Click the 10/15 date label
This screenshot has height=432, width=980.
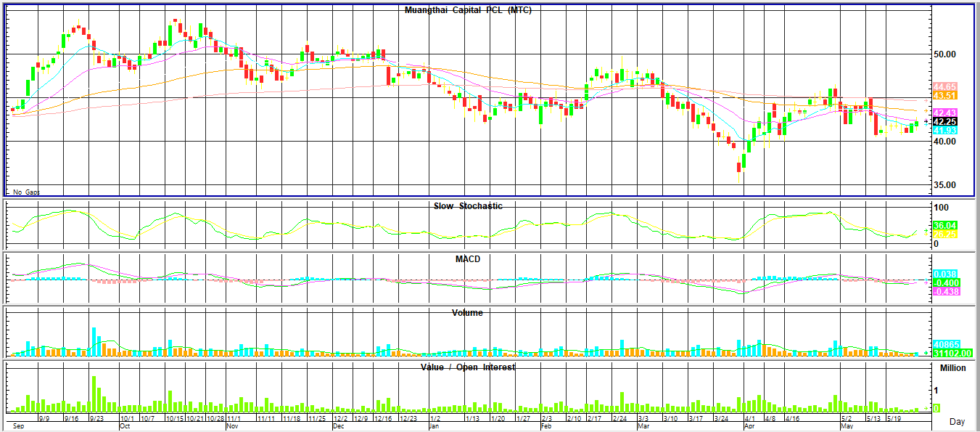(175, 419)
